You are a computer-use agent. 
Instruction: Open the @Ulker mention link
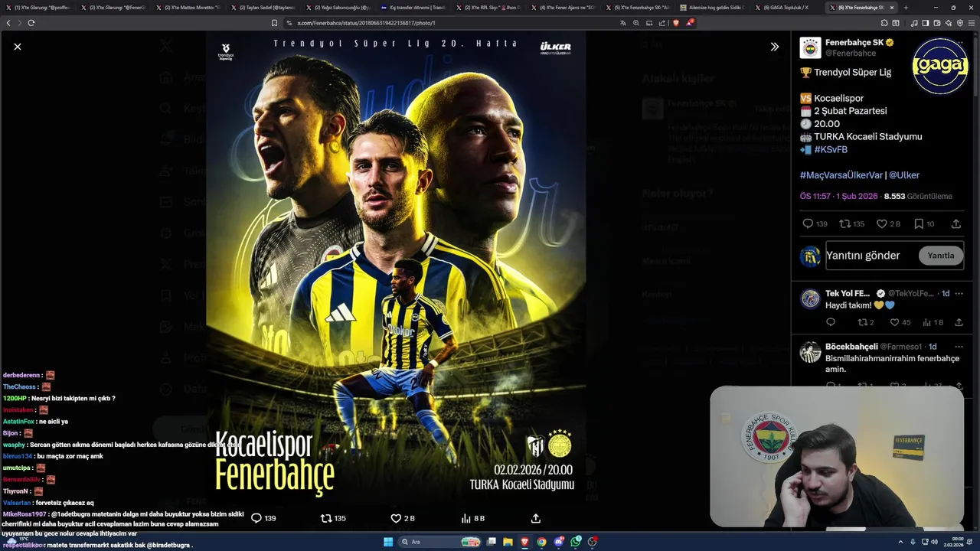pyautogui.click(x=904, y=175)
